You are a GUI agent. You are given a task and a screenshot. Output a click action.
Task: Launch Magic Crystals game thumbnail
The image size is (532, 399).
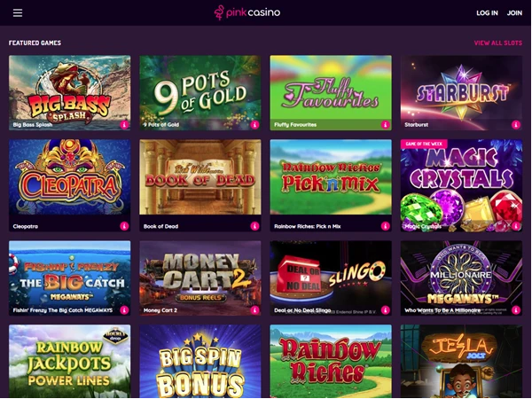[461, 185]
